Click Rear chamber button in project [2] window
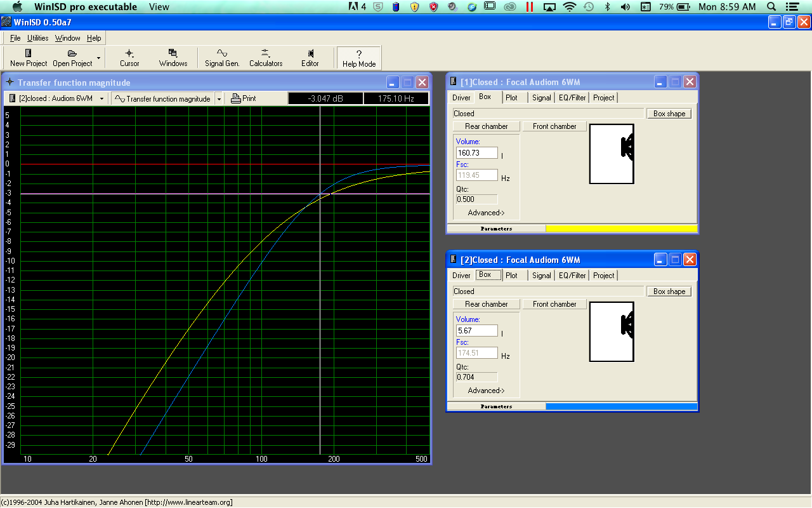 (487, 304)
